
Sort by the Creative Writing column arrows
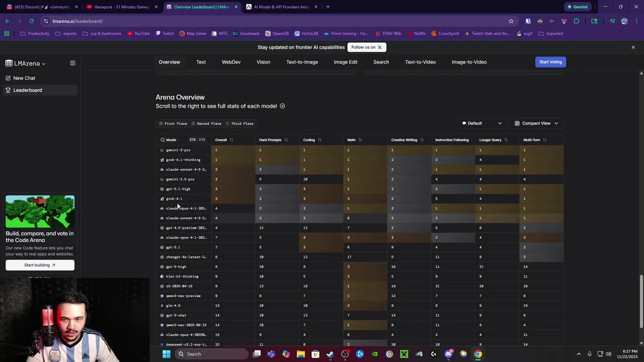[x=422, y=140]
